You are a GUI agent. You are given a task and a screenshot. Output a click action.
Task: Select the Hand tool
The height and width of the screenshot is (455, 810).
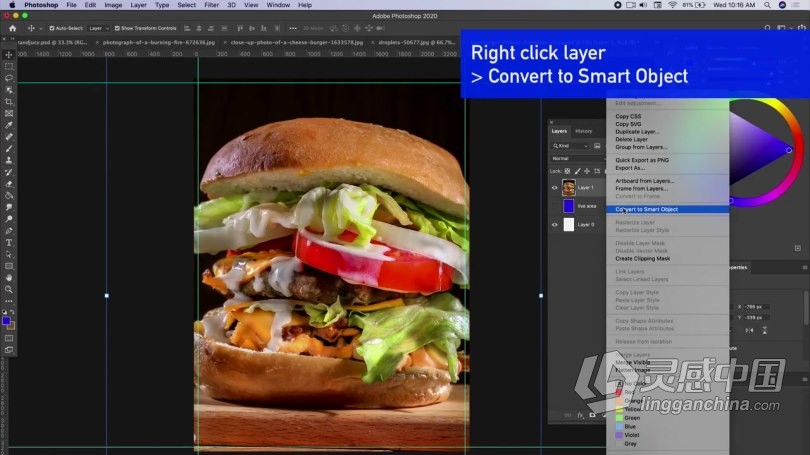click(x=9, y=277)
